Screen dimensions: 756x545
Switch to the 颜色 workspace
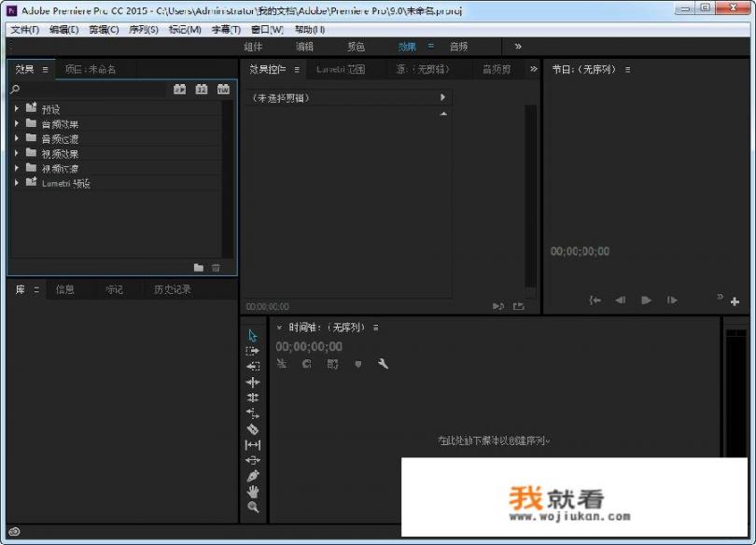point(356,47)
